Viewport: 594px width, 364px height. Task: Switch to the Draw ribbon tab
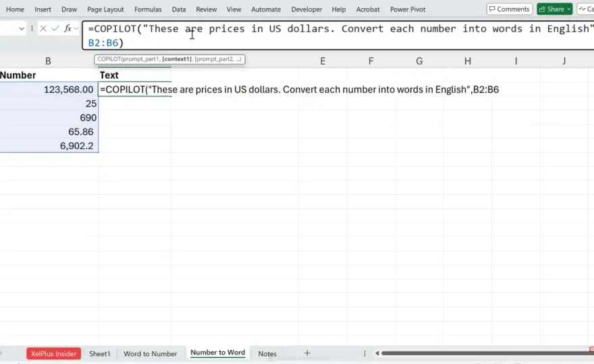tap(69, 9)
